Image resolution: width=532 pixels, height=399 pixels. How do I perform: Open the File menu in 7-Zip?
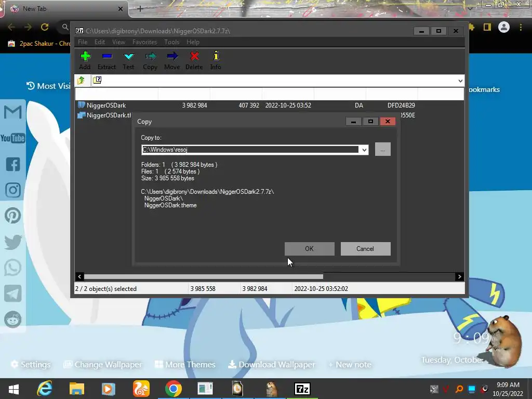point(83,42)
